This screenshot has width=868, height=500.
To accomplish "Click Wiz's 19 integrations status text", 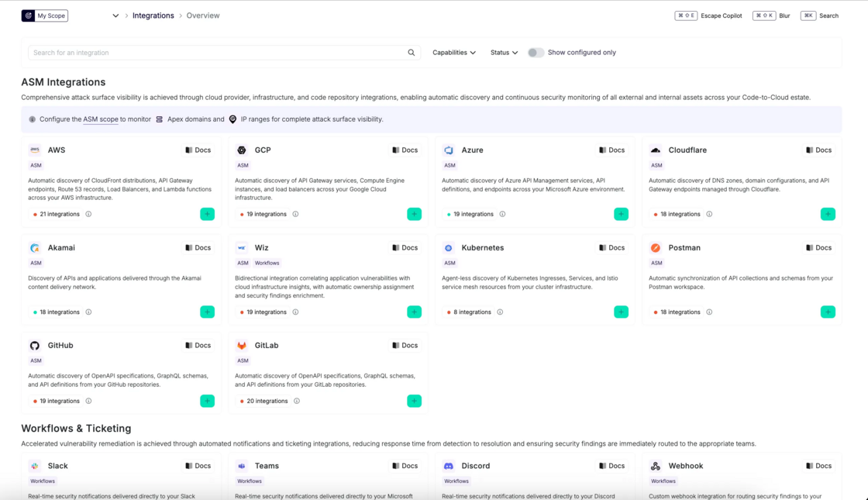I will tap(267, 312).
